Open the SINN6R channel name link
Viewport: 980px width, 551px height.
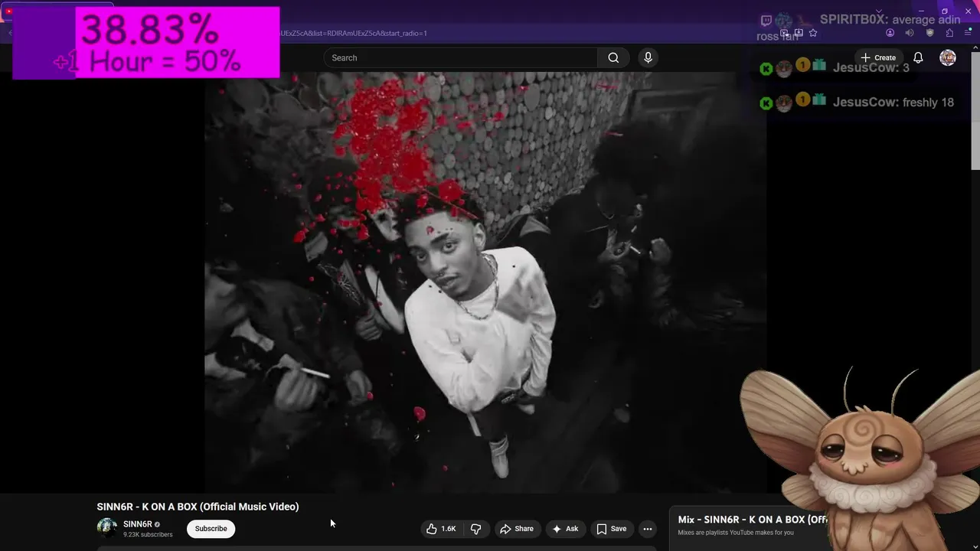point(138,524)
